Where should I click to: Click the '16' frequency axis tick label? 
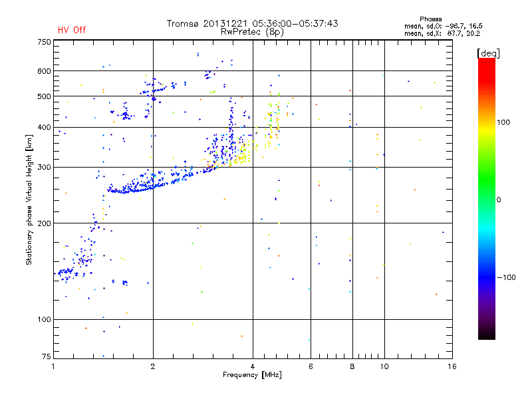(x=452, y=366)
